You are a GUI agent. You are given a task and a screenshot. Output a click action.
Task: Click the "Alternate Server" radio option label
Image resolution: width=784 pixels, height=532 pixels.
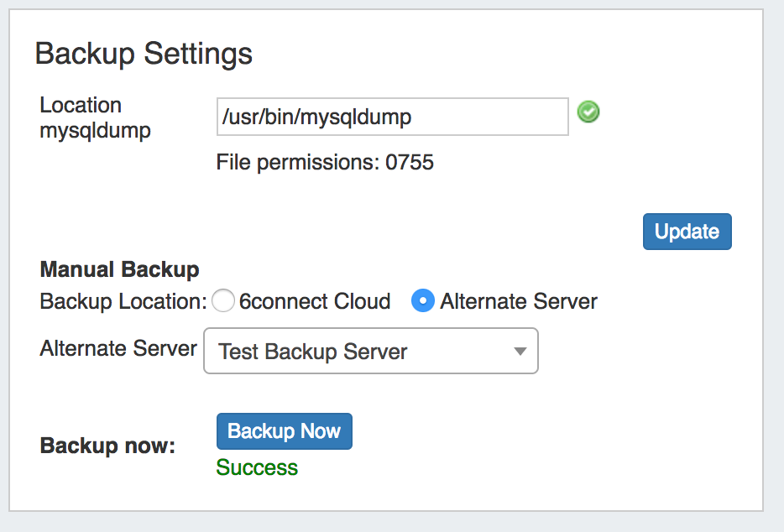[519, 301]
